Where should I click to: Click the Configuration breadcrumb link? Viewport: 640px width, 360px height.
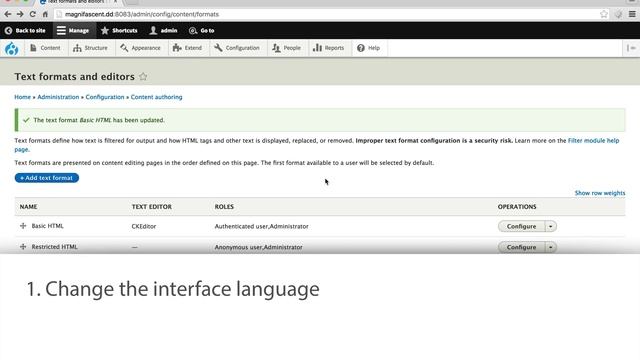pos(105,97)
